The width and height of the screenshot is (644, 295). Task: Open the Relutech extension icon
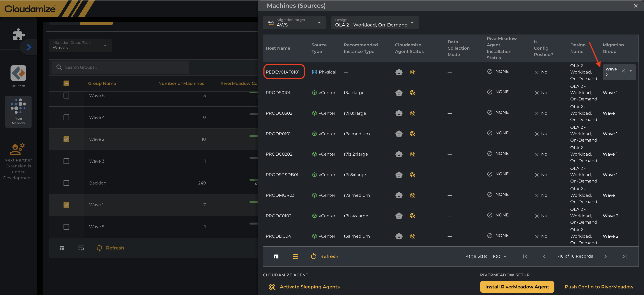point(18,73)
